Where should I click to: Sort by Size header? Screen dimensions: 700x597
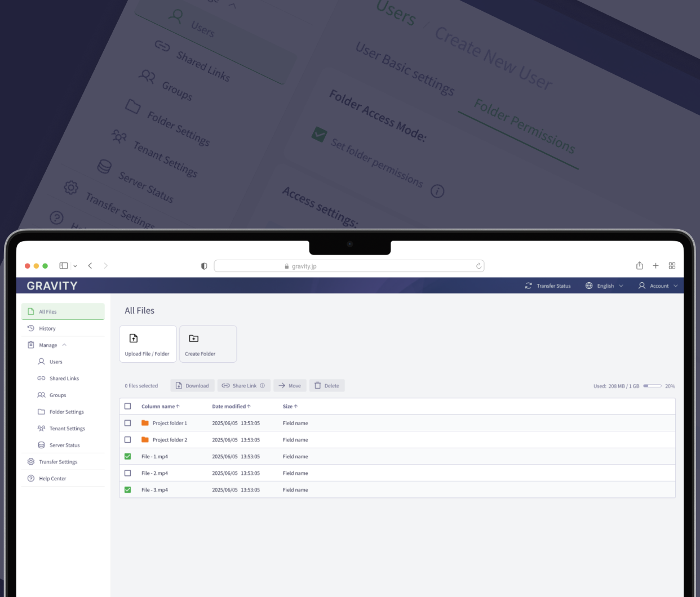click(x=290, y=406)
